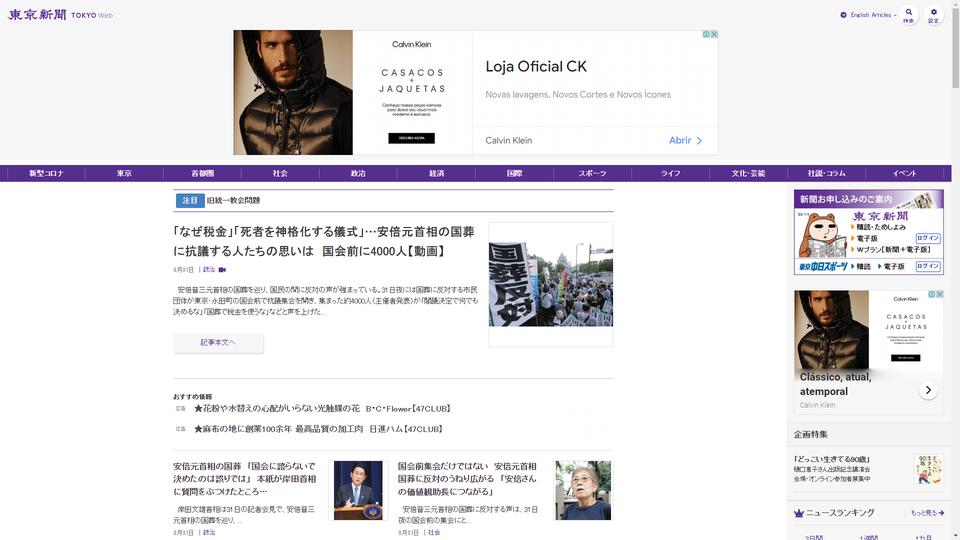Click もっと見る in the ranking section
Viewport: 960px width, 540px height.
pos(927,513)
